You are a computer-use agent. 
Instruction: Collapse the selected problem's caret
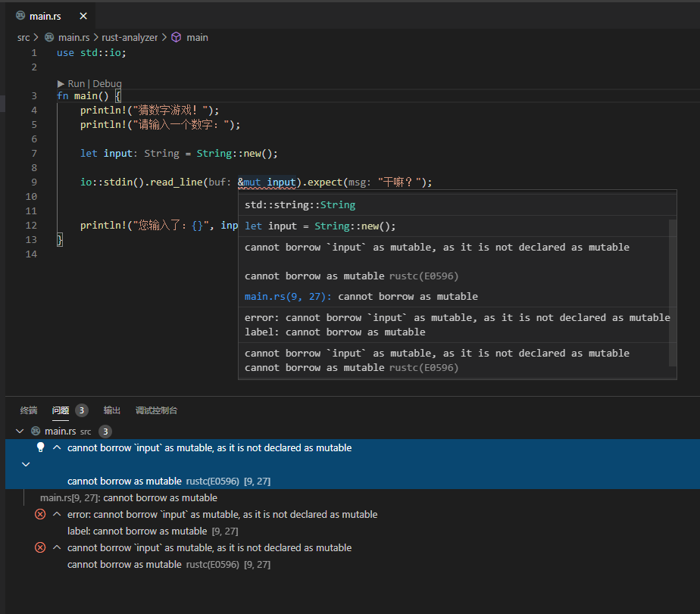(57, 447)
